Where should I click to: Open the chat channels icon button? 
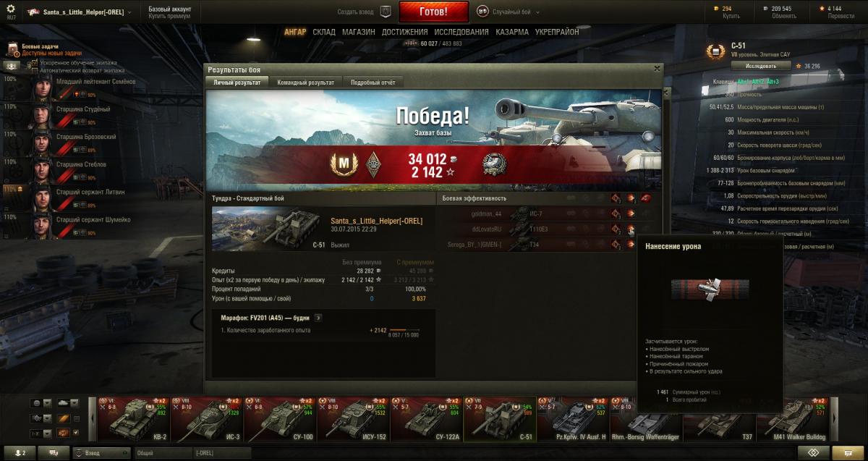54,453
